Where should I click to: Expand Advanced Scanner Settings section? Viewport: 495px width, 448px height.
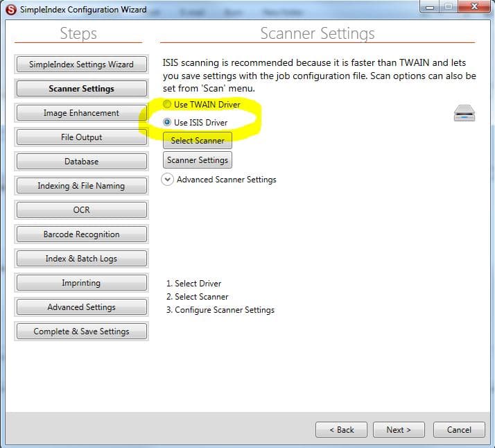[x=167, y=180]
